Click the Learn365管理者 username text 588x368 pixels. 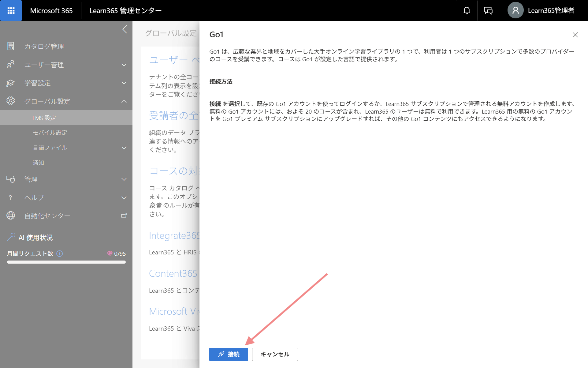click(551, 11)
